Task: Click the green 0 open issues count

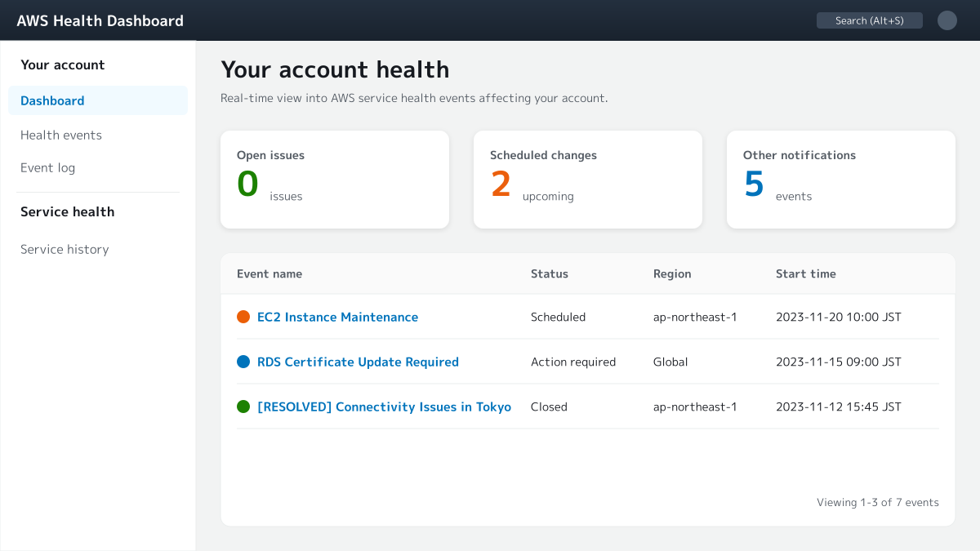Action: point(247,184)
